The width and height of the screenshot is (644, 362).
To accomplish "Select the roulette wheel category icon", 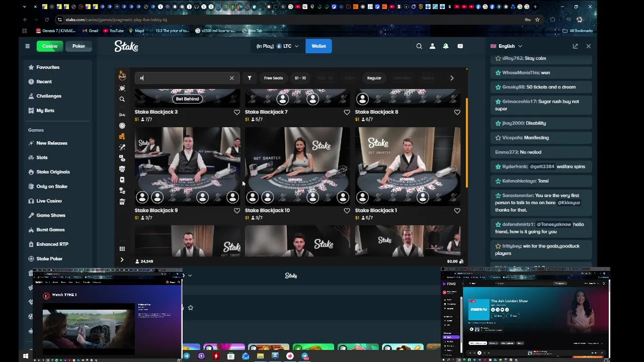I will click(122, 126).
